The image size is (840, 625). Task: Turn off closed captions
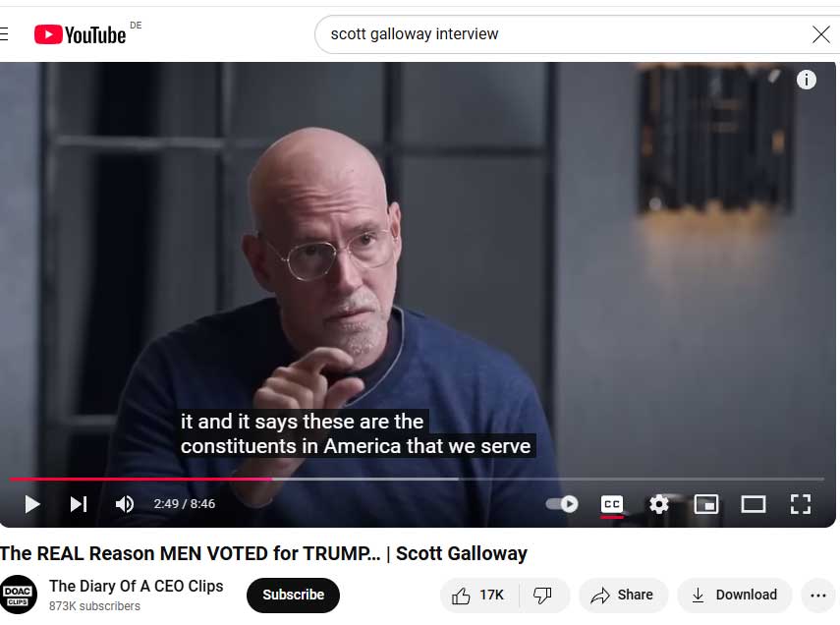(612, 504)
